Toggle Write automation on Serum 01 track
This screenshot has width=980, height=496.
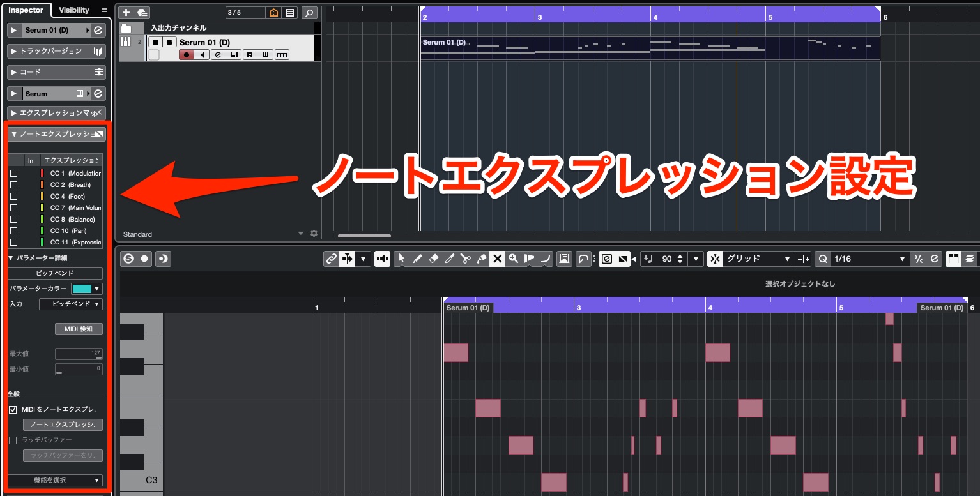(x=266, y=55)
